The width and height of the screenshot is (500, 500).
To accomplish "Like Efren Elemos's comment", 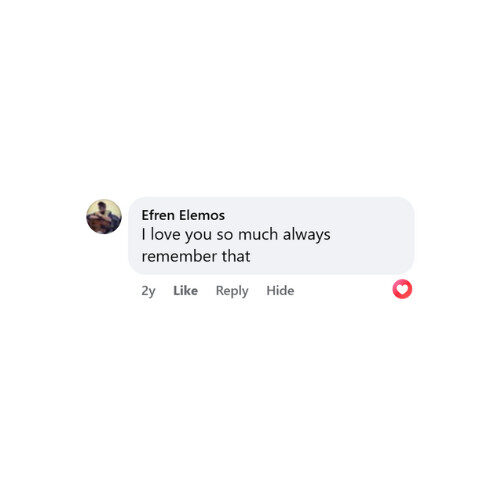I will pos(185,291).
